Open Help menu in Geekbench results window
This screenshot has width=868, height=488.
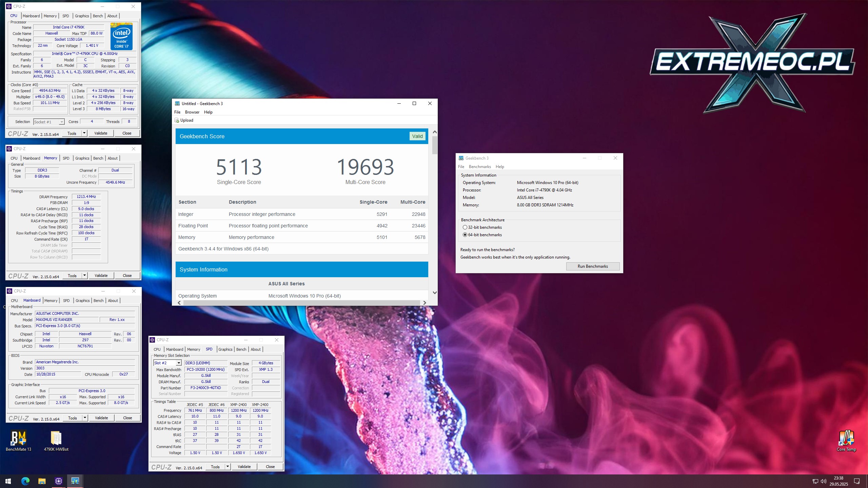point(208,112)
